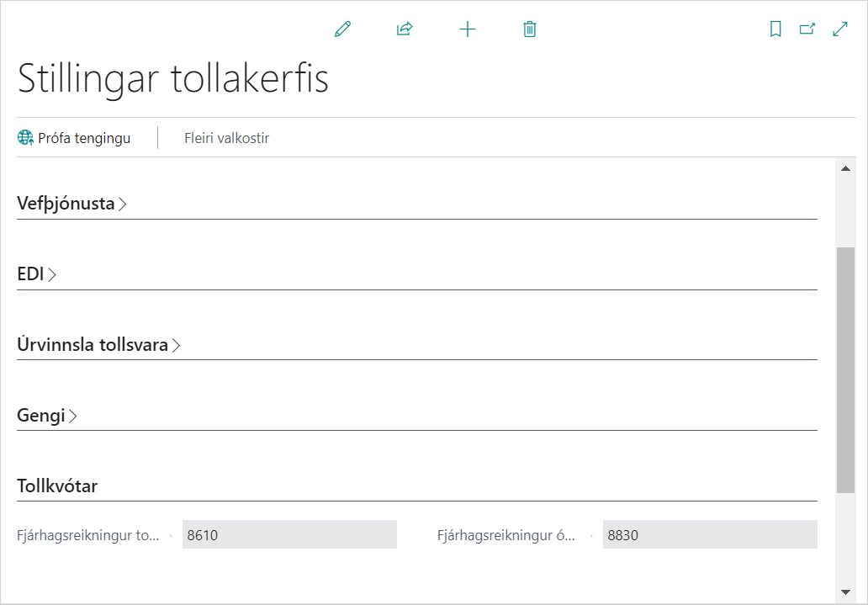Click the field containing 8830
This screenshot has width=868, height=605.
(709, 535)
